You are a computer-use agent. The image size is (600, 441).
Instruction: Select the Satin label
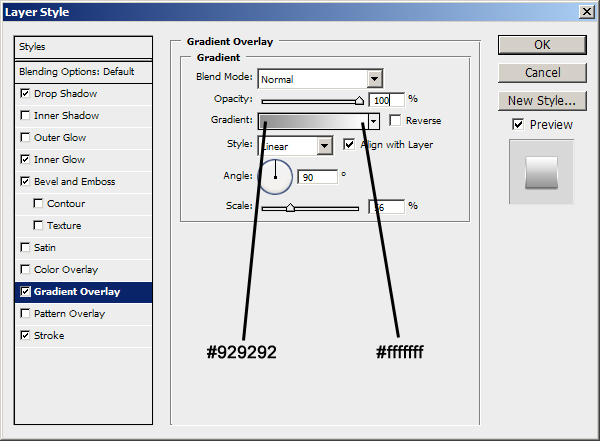click(45, 248)
